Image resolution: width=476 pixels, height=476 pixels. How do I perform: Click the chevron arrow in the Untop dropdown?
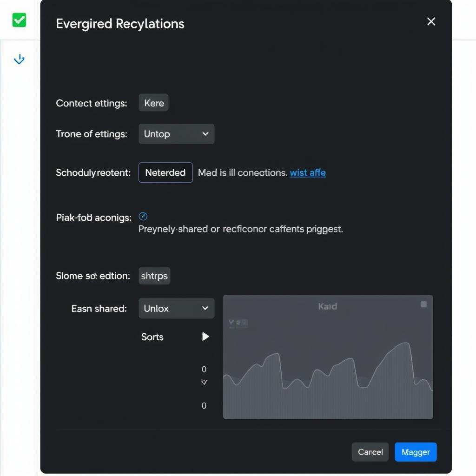coord(206,134)
